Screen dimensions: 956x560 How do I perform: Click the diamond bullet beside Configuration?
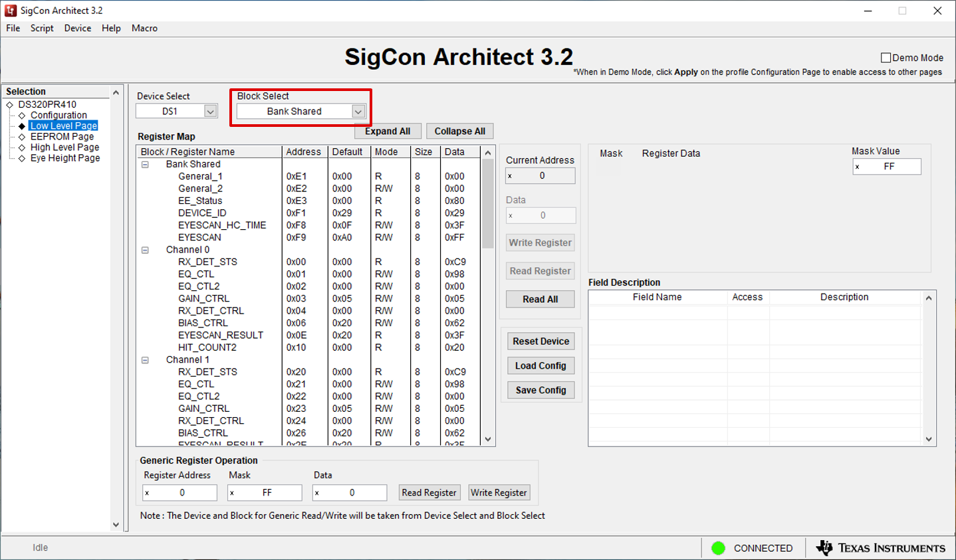click(x=22, y=116)
